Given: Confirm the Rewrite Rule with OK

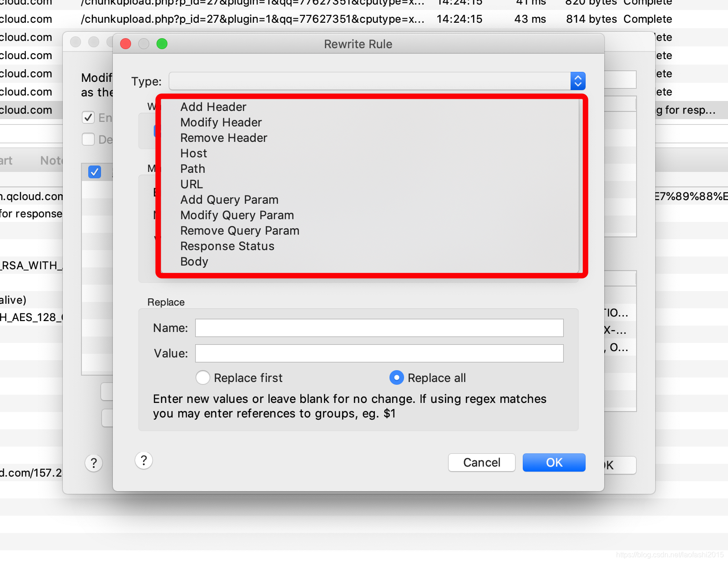Looking at the screenshot, I should point(554,462).
